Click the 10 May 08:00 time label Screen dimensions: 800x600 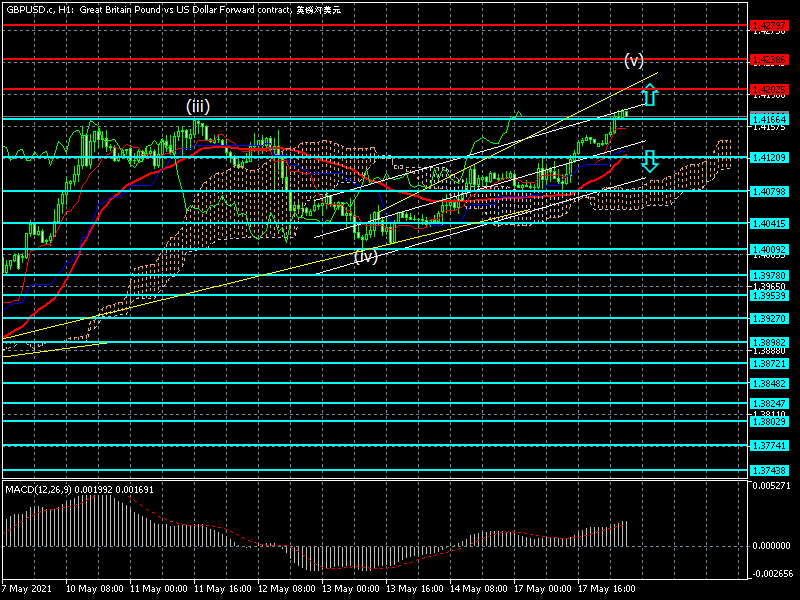click(95, 589)
